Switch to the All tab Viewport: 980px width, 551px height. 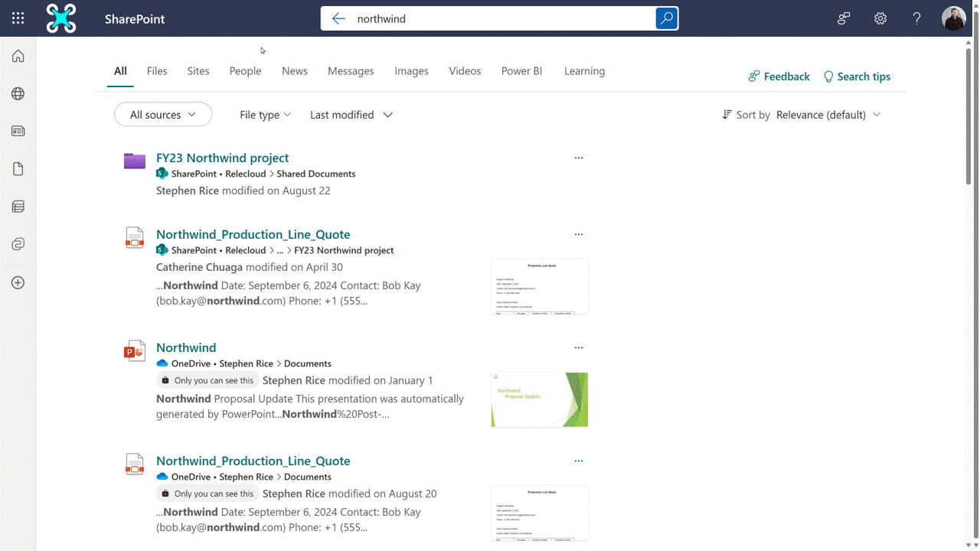120,71
